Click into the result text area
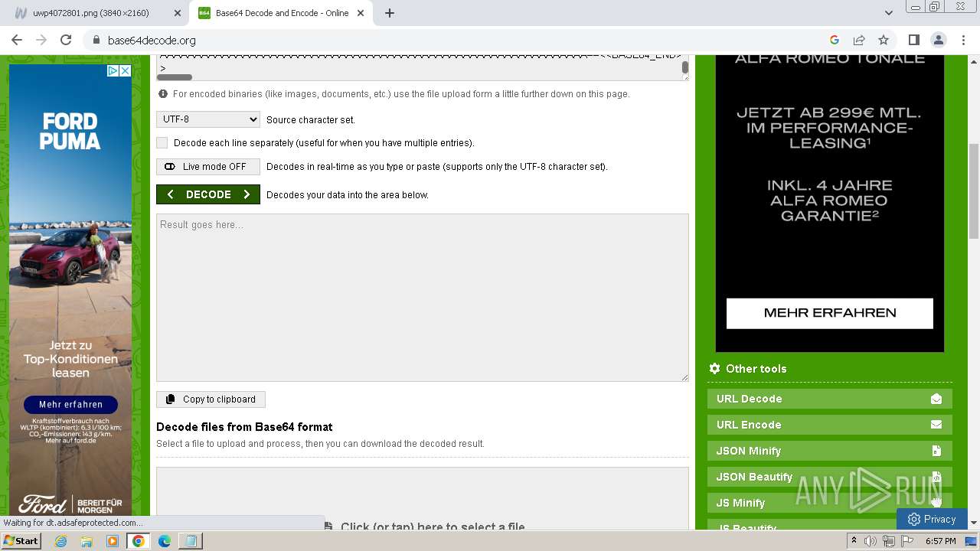The width and height of the screenshot is (980, 551). tap(423, 298)
